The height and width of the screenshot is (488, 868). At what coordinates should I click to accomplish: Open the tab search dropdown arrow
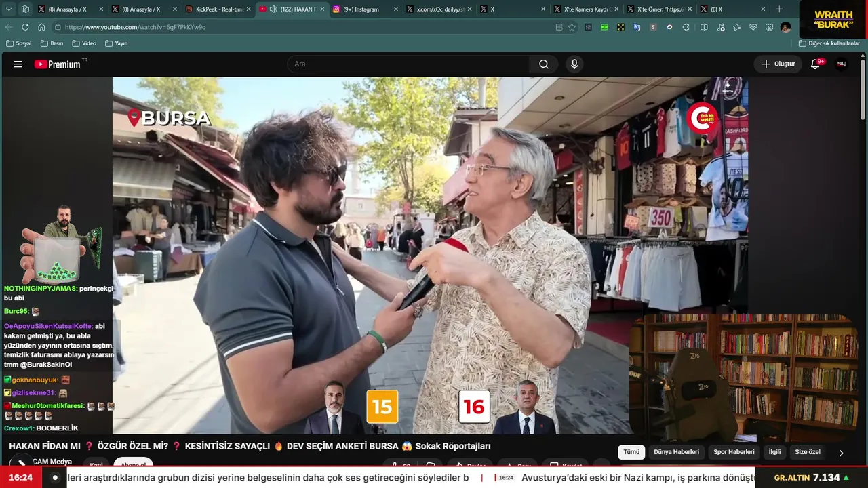click(x=9, y=9)
